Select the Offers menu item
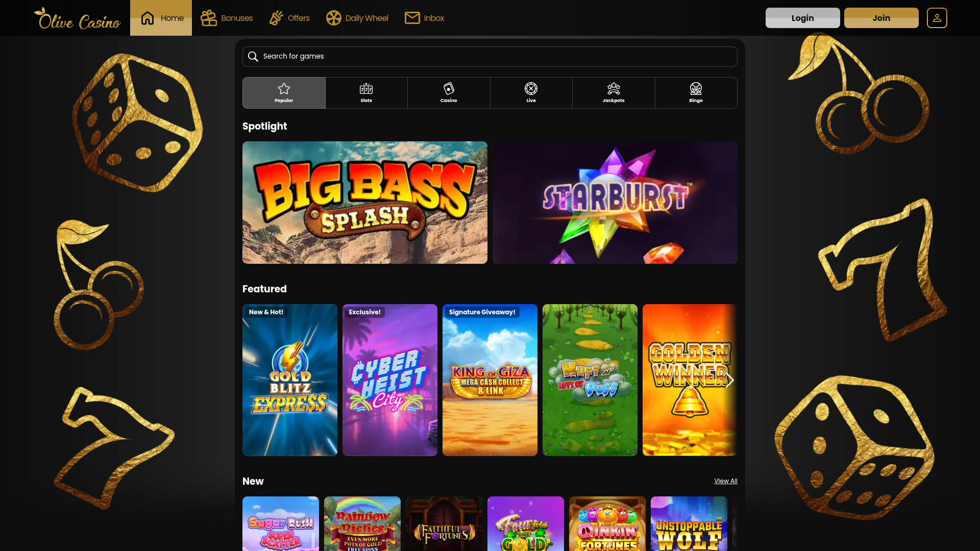 (x=289, y=18)
